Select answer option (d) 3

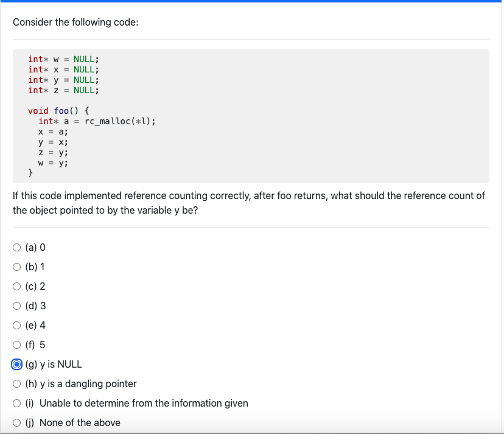point(16,306)
